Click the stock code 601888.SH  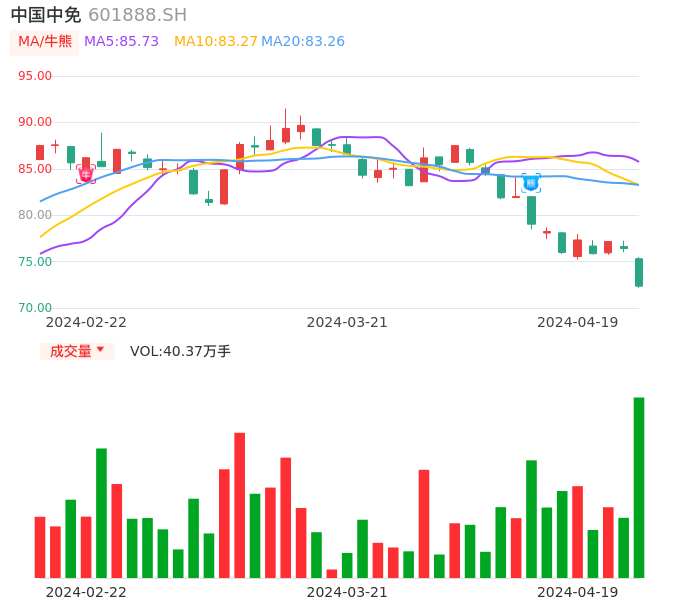pyautogui.click(x=137, y=15)
